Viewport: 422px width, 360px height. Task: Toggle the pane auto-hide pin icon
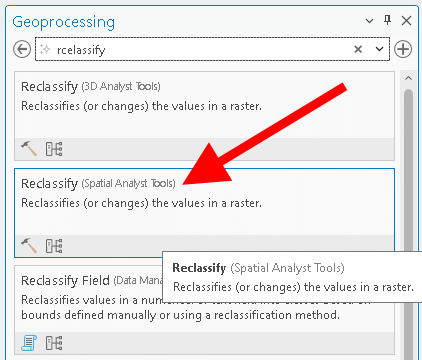[x=387, y=20]
